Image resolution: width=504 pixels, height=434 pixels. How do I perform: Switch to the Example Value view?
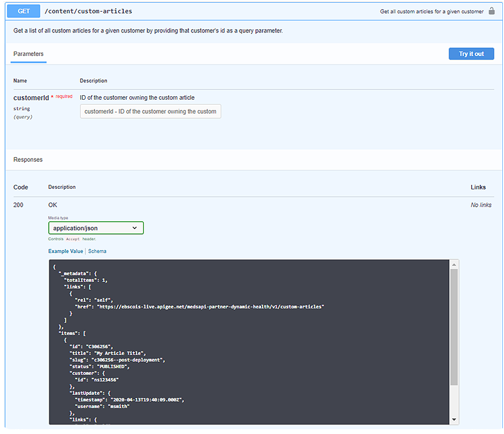[x=65, y=251]
